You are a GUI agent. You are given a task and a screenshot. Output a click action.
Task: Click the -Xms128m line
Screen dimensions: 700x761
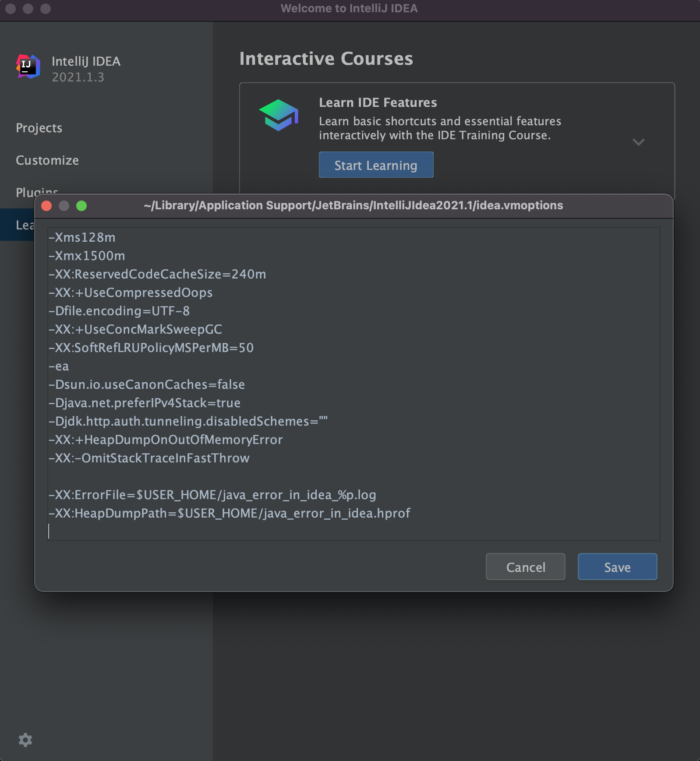(x=82, y=237)
